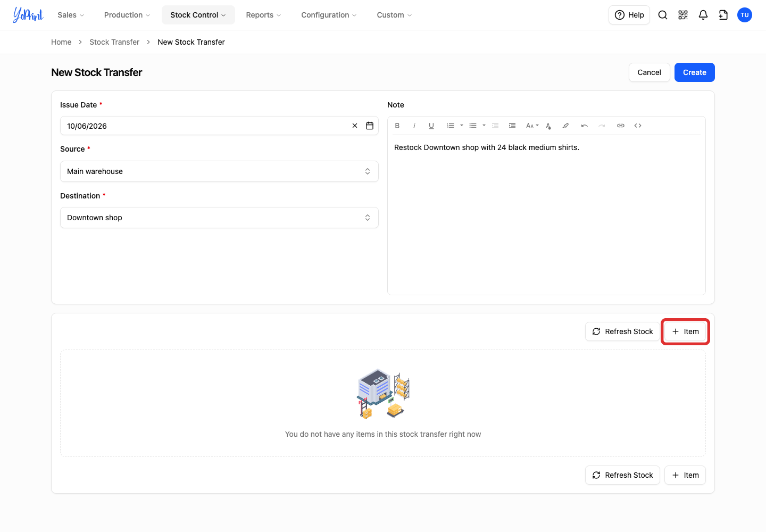The height and width of the screenshot is (532, 766).
Task: Click inside the Note text area
Action: pyautogui.click(x=546, y=215)
